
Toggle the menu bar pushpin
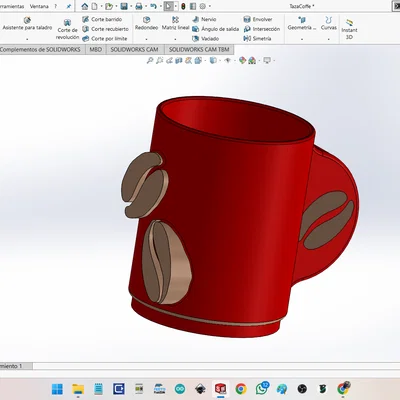pyautogui.click(x=69, y=6)
